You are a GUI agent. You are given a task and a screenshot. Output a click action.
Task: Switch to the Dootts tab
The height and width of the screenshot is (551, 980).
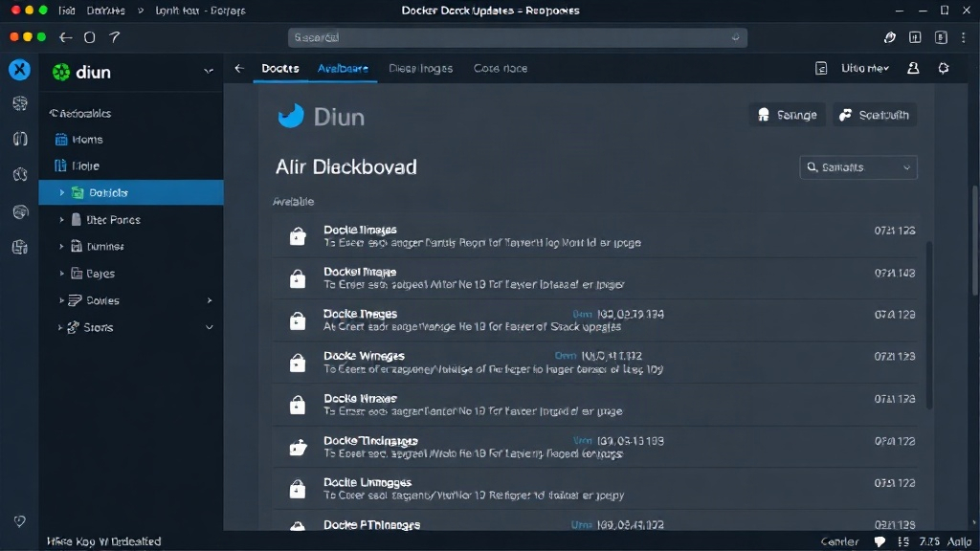280,68
